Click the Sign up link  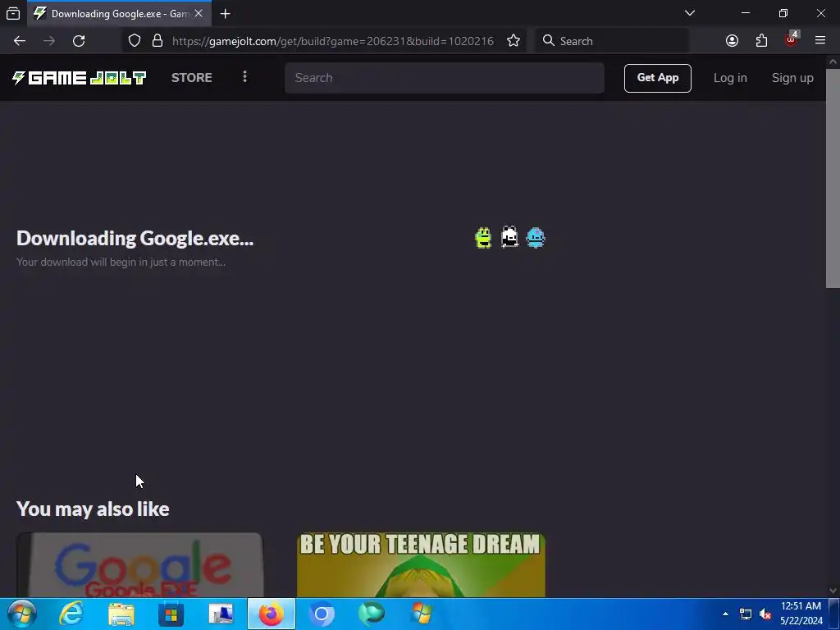click(x=792, y=78)
